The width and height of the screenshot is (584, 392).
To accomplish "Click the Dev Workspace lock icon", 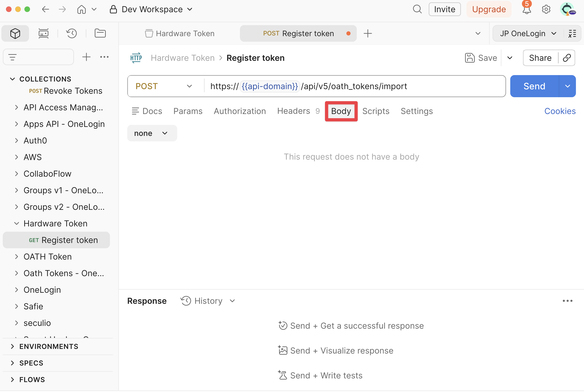I will pos(113,9).
